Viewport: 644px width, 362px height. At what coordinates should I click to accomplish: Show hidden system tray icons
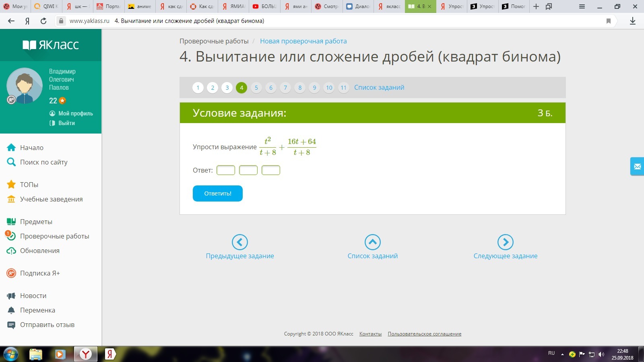click(x=562, y=354)
